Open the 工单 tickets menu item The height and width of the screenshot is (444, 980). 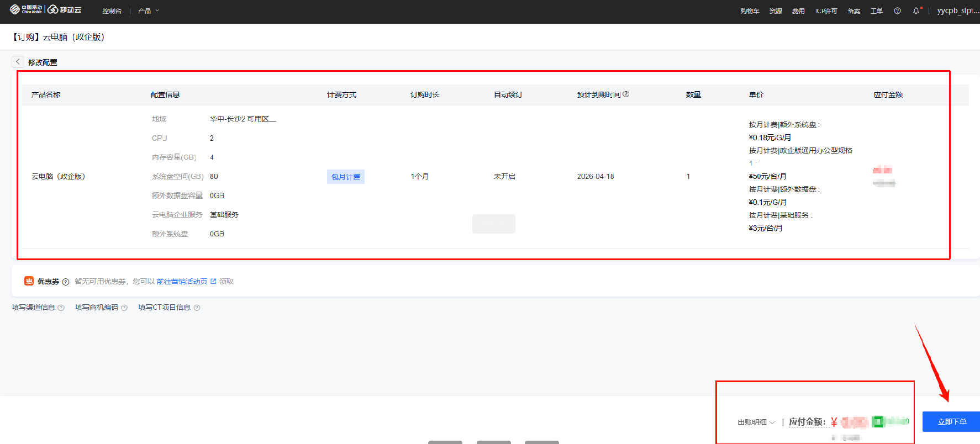click(x=877, y=11)
